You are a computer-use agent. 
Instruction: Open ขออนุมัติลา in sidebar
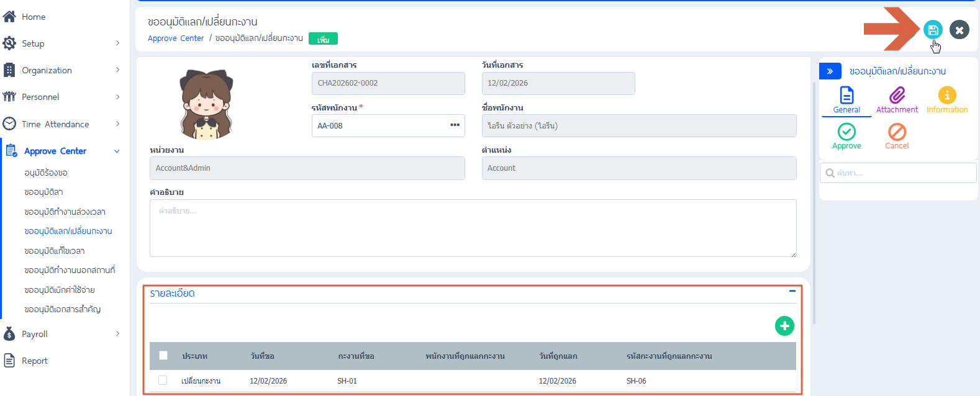(x=43, y=192)
